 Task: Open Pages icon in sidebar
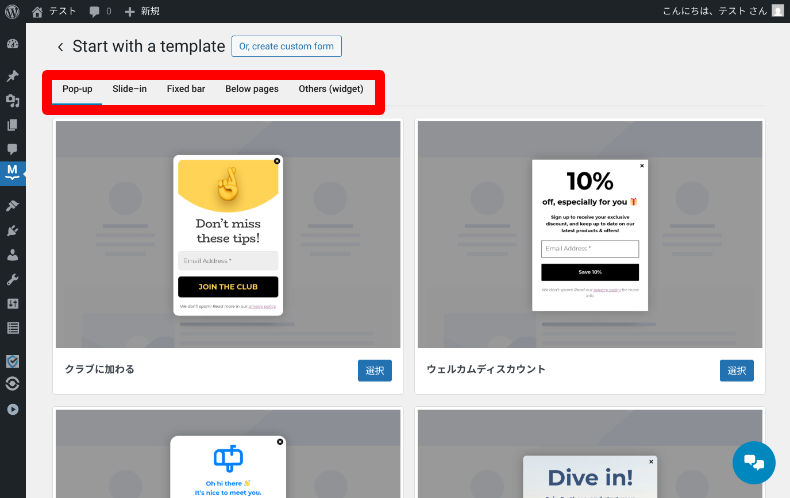pyautogui.click(x=13, y=125)
